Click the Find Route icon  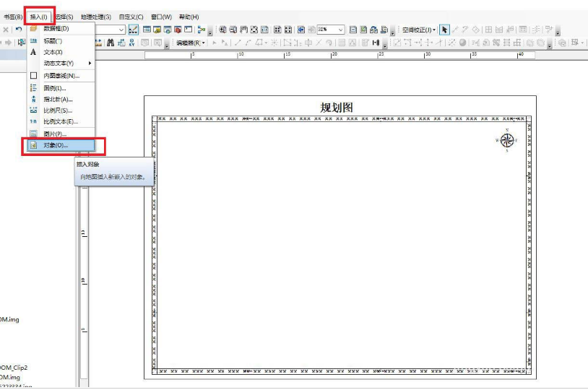[121, 43]
